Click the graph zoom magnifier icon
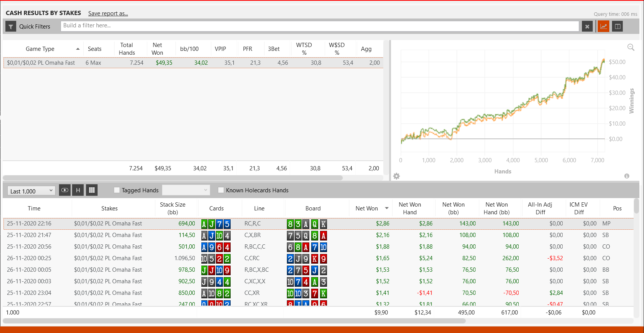 [631, 47]
